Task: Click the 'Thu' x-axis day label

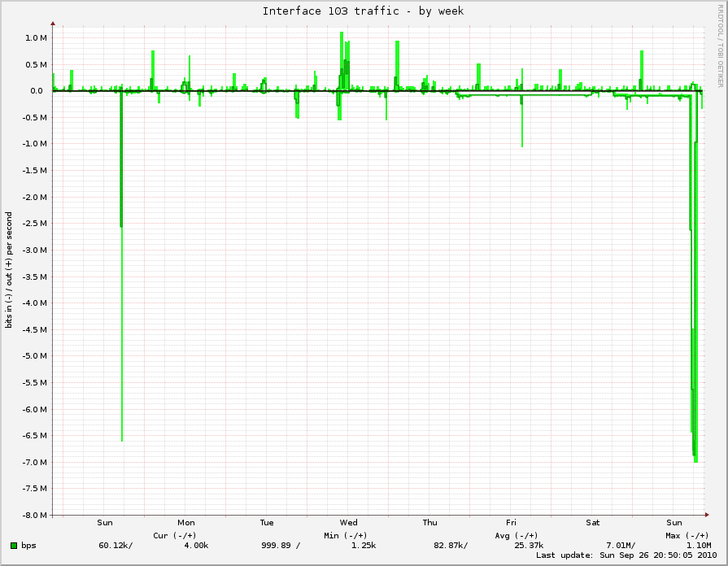Action: point(430,523)
